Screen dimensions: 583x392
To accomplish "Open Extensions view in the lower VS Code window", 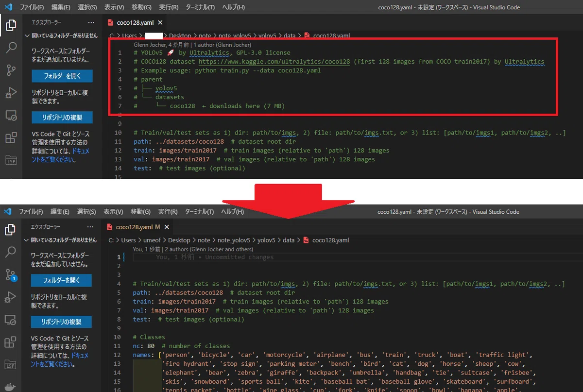I will coord(11,342).
